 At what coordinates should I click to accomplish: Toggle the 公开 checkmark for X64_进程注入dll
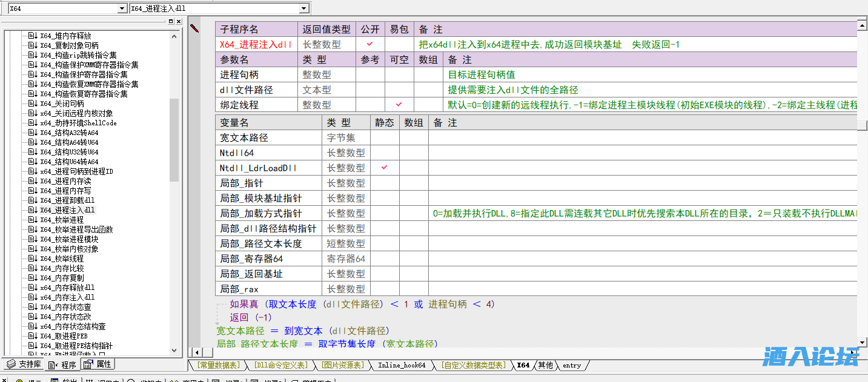[x=370, y=44]
